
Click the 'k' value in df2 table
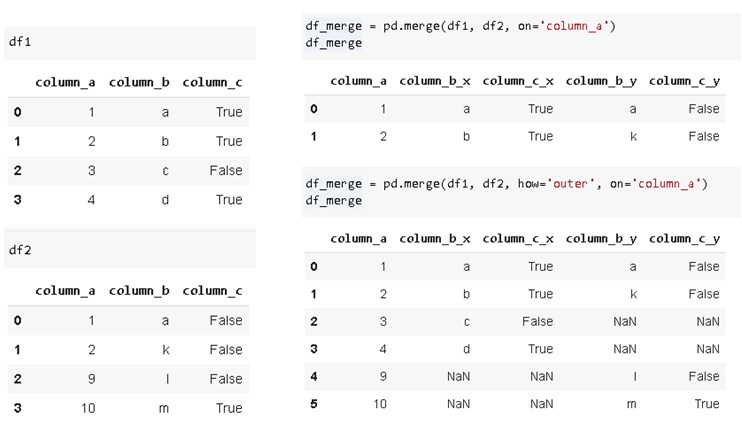tap(165, 350)
